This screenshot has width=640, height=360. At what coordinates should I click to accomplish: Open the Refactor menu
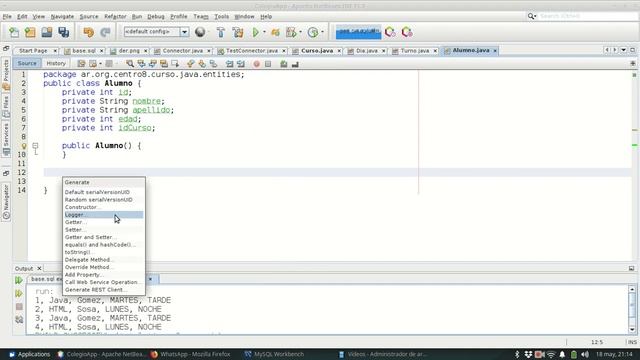pyautogui.click(x=115, y=16)
